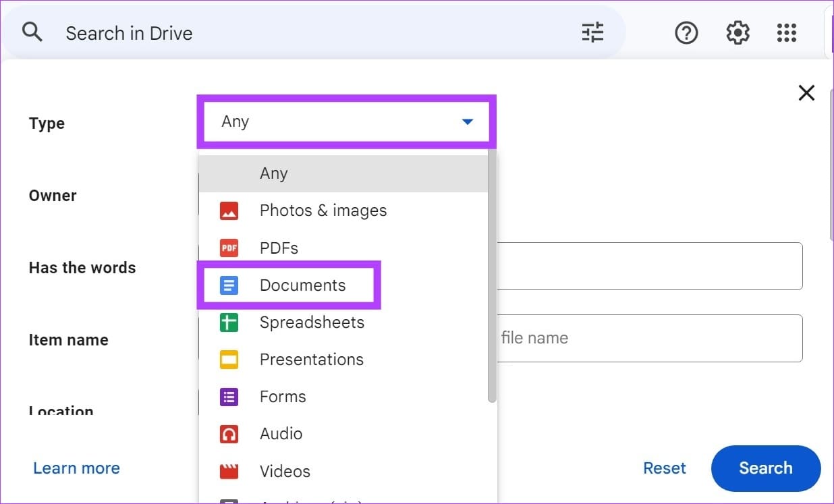This screenshot has width=834, height=504.
Task: Pick Videos in the type list
Action: click(343, 471)
